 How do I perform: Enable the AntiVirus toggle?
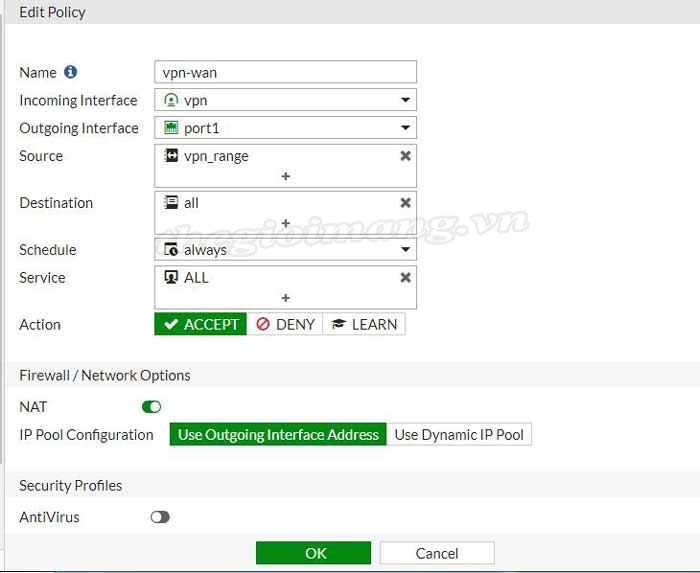coord(159,517)
